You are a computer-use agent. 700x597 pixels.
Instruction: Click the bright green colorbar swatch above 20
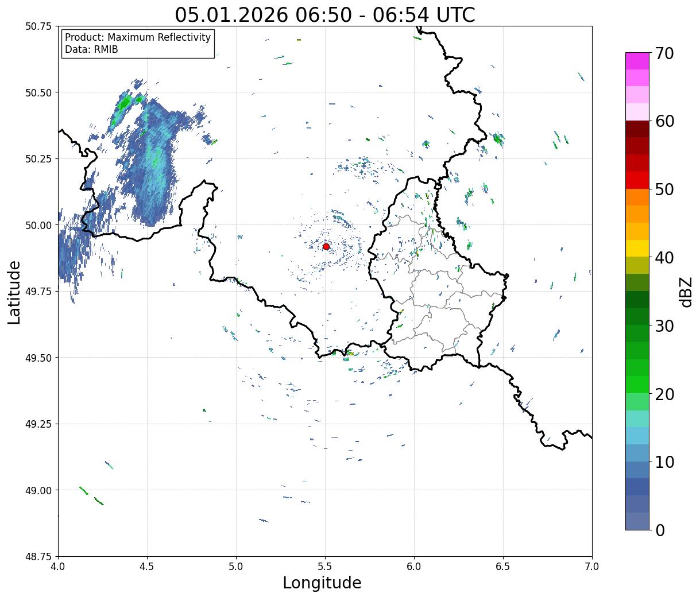tap(637, 385)
